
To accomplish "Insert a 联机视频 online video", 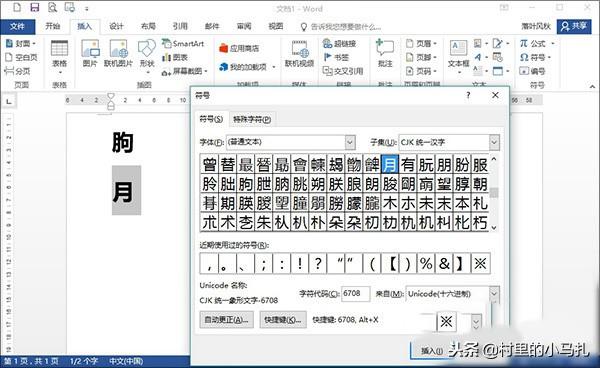I will [x=299, y=54].
